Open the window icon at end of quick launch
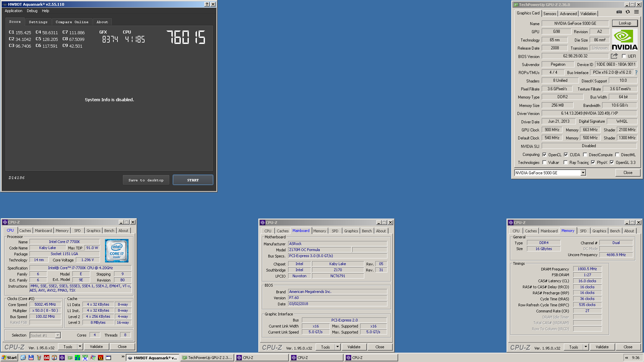Screen dimensions: 644x362 click(108, 358)
